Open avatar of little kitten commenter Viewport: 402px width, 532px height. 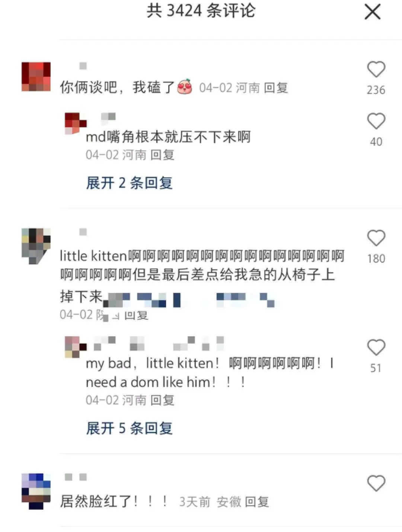click(36, 246)
